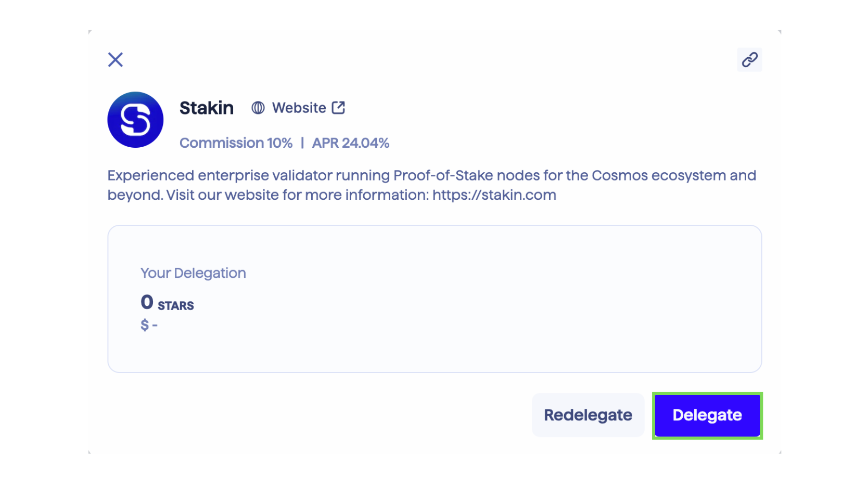Image resolution: width=868 pixels, height=488 pixels.
Task: Close the Stakin validator dialog
Action: [x=116, y=60]
